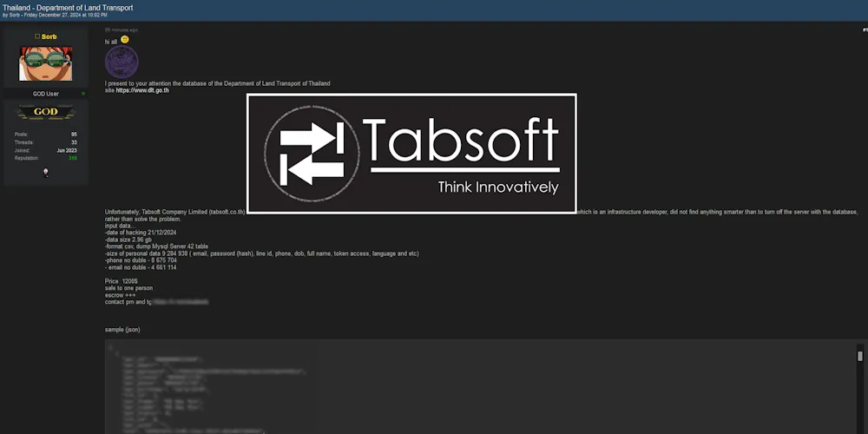The width and height of the screenshot is (868, 434).
Task: Click the gold GOD rank badge
Action: [45, 112]
